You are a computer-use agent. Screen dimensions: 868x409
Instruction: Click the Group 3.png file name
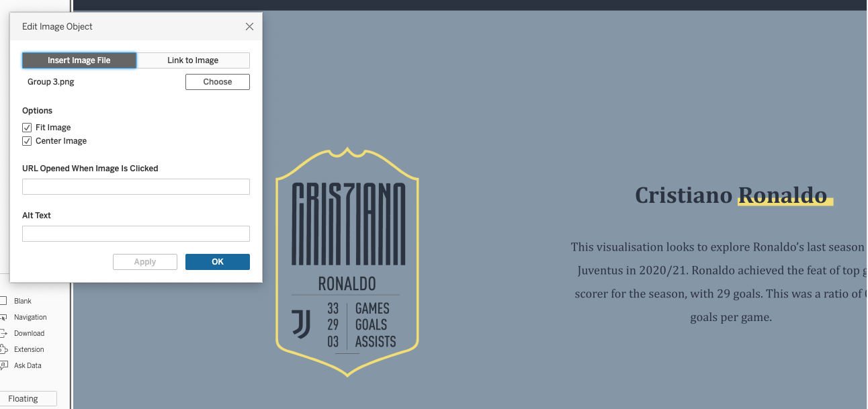pos(51,82)
